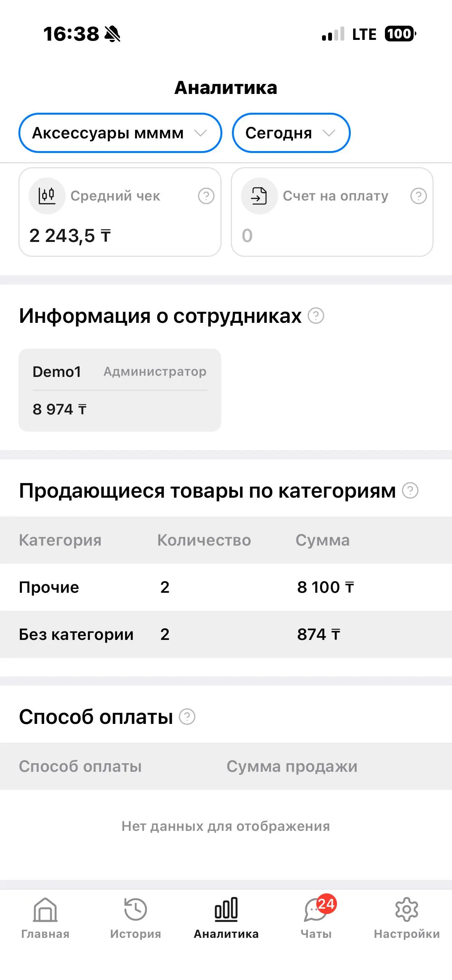
Task: Select the Аналитика tab in bottom bar
Action: [226, 917]
